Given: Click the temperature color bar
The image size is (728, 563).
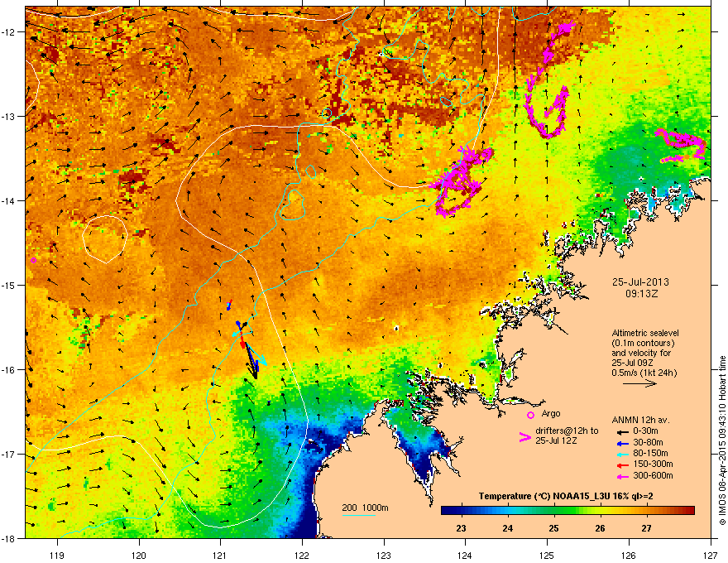Looking at the screenshot, I should click(568, 511).
